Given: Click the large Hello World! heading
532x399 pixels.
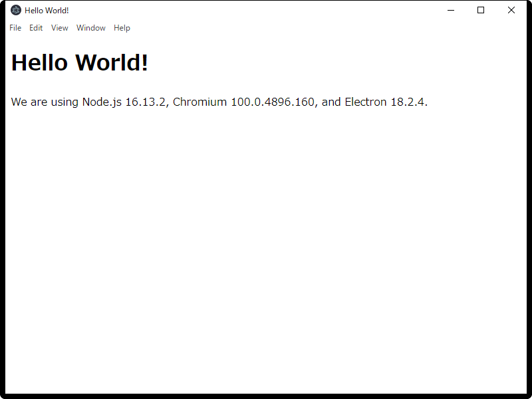Looking at the screenshot, I should click(80, 63).
